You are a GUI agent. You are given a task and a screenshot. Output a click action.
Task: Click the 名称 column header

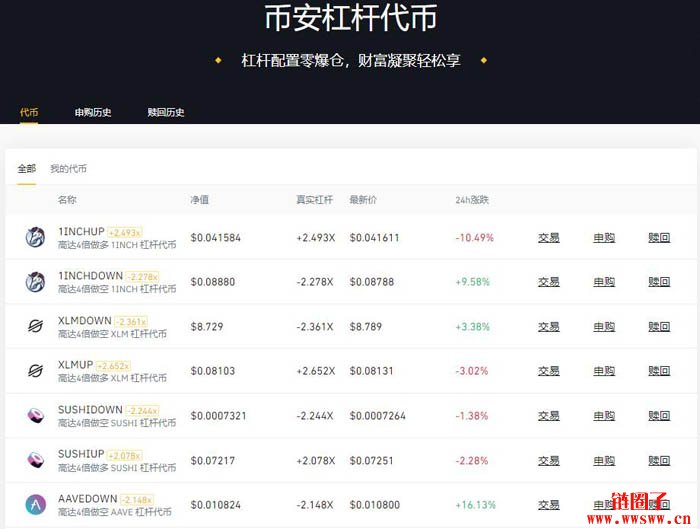click(67, 200)
